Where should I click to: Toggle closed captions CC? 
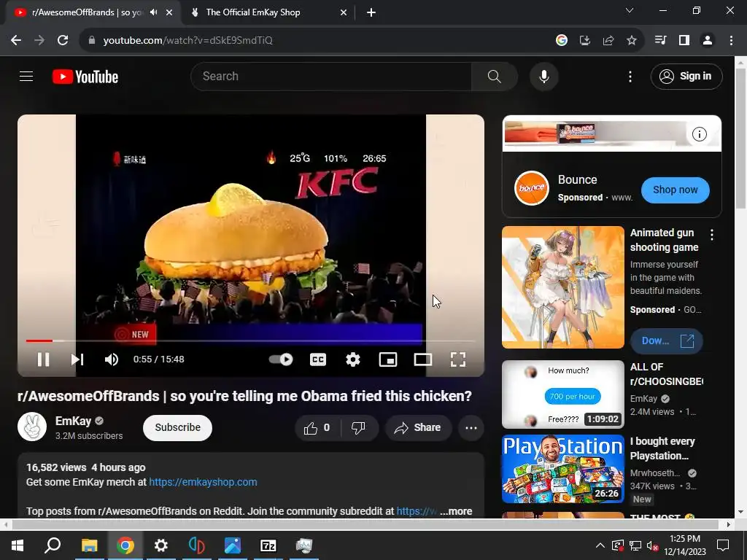[x=318, y=359]
